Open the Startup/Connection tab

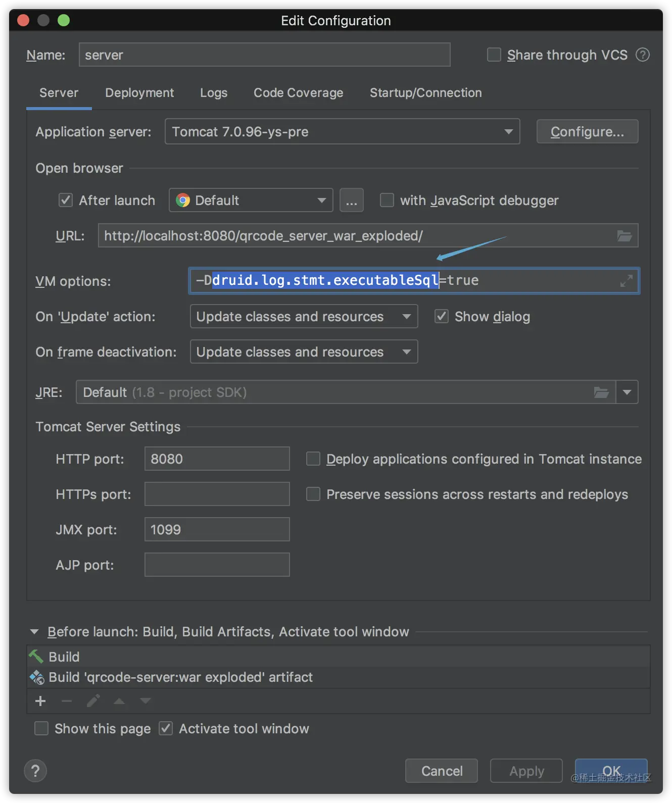click(426, 93)
